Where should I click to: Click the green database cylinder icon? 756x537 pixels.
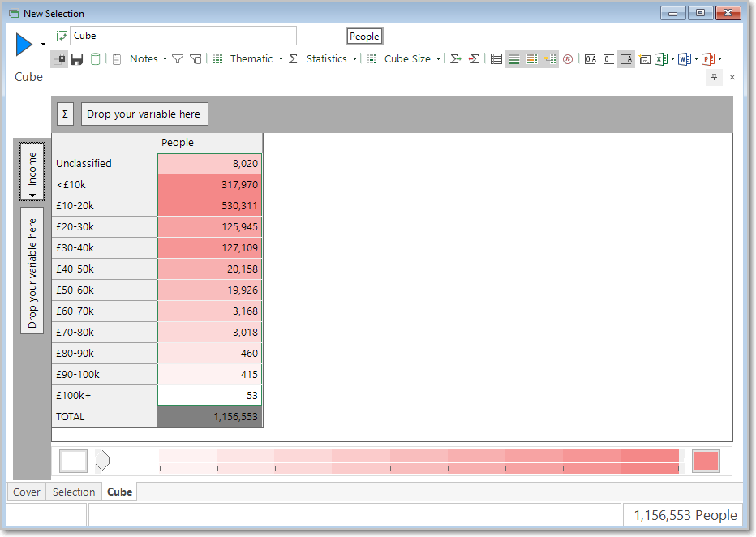pos(96,58)
